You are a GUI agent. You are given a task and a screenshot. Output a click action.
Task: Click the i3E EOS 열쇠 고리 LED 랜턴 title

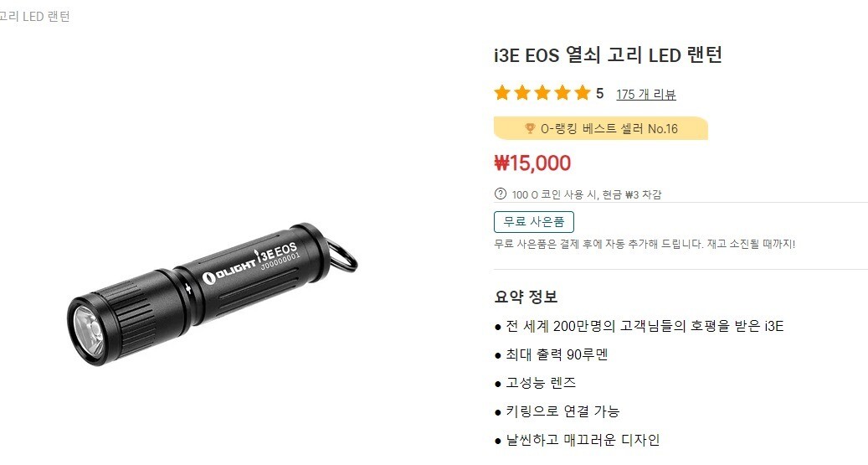pos(608,54)
